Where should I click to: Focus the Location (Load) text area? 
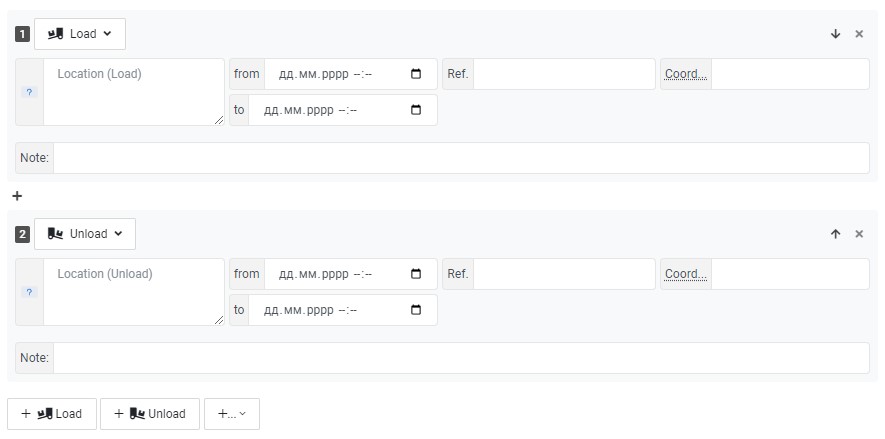pos(134,92)
